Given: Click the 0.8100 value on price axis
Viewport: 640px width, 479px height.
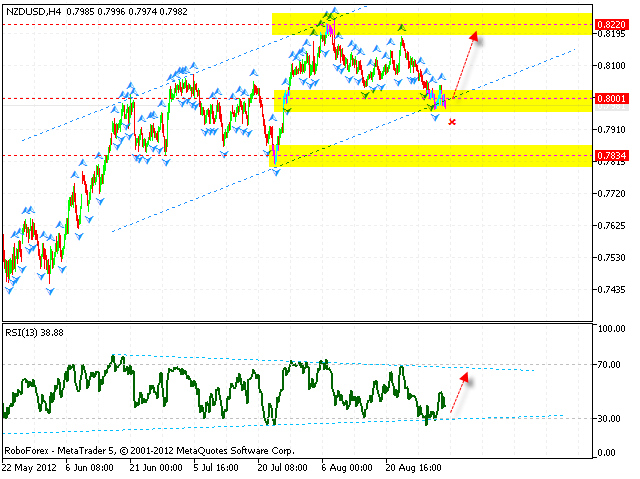Looking at the screenshot, I should point(607,66).
